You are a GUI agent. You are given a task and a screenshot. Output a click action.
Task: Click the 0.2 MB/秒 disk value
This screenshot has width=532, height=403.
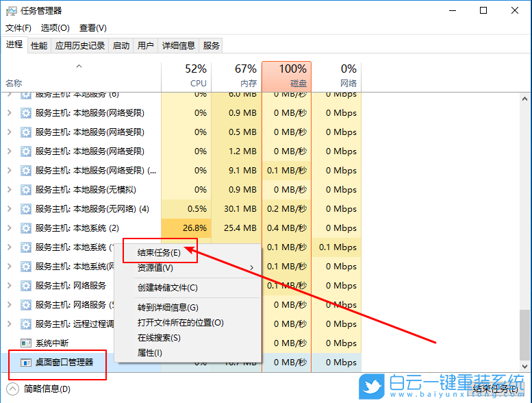click(287, 209)
